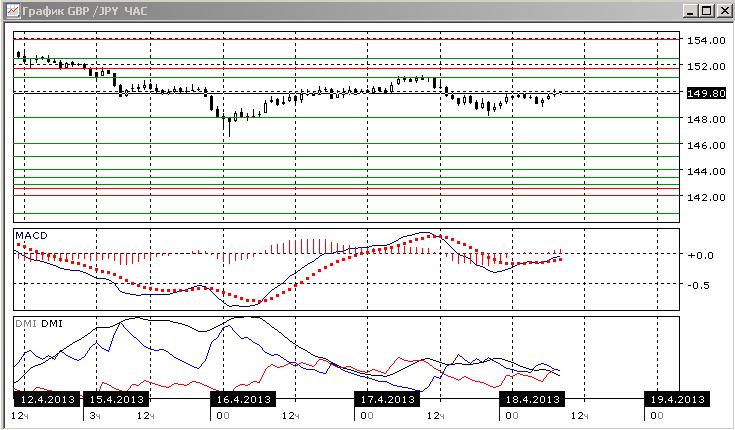Viewport: 735px width, 430px height.
Task: Click the 142.00 price axis label
Action: click(x=706, y=197)
